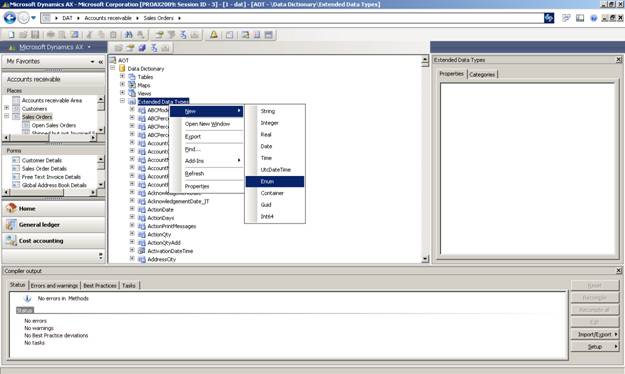Click the Setup button

click(x=595, y=347)
